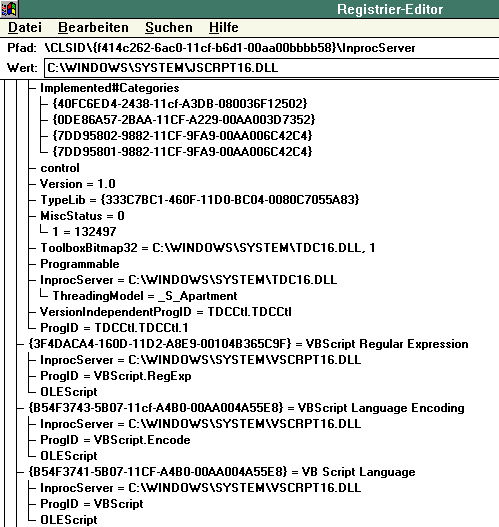
Task: Select the Programmable key
Action: 80,264
